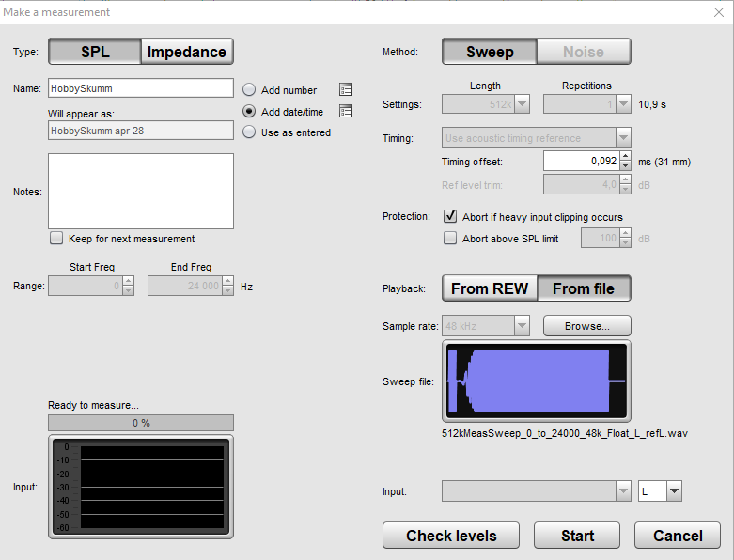Increase the Start Freq value
734x560 pixels.
tap(129, 281)
